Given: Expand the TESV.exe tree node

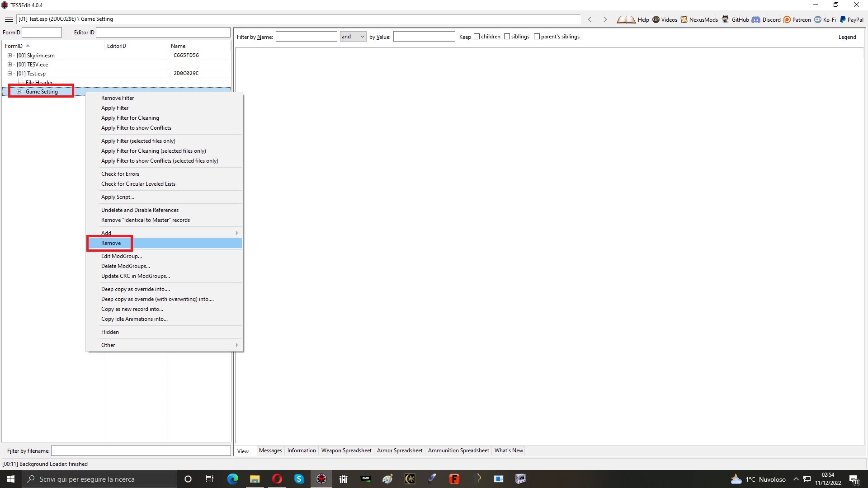Looking at the screenshot, I should (9, 65).
